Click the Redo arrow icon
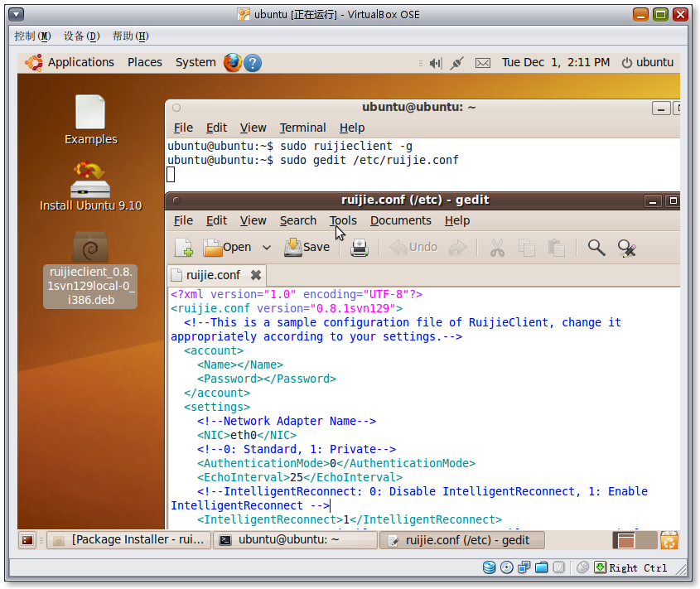The height and width of the screenshot is (589, 700). click(x=457, y=248)
